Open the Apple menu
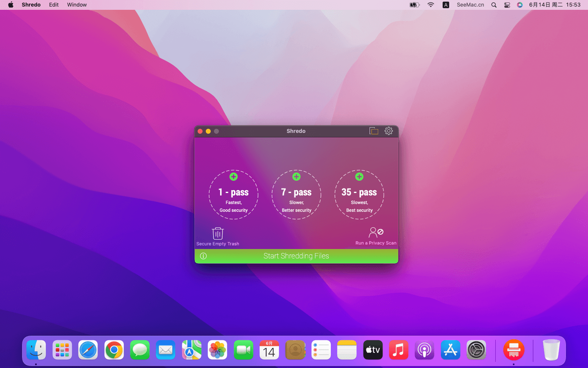Image resolution: width=588 pixels, height=368 pixels. (11, 5)
